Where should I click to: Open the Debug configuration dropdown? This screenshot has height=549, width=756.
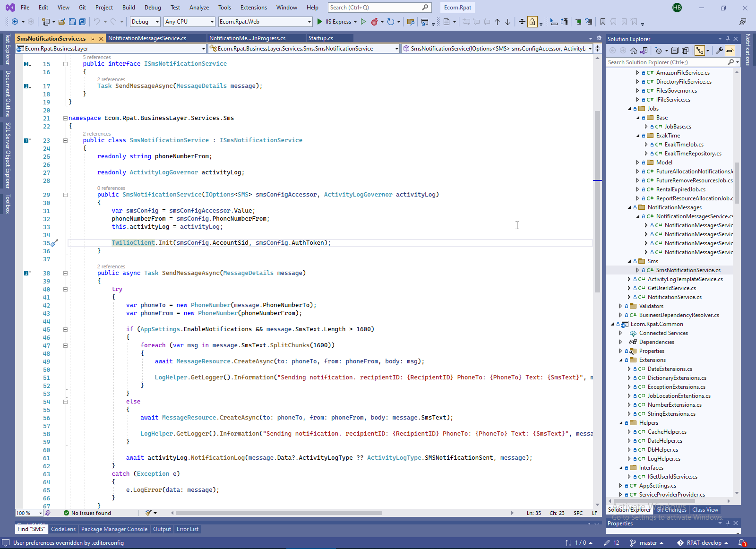pos(145,22)
